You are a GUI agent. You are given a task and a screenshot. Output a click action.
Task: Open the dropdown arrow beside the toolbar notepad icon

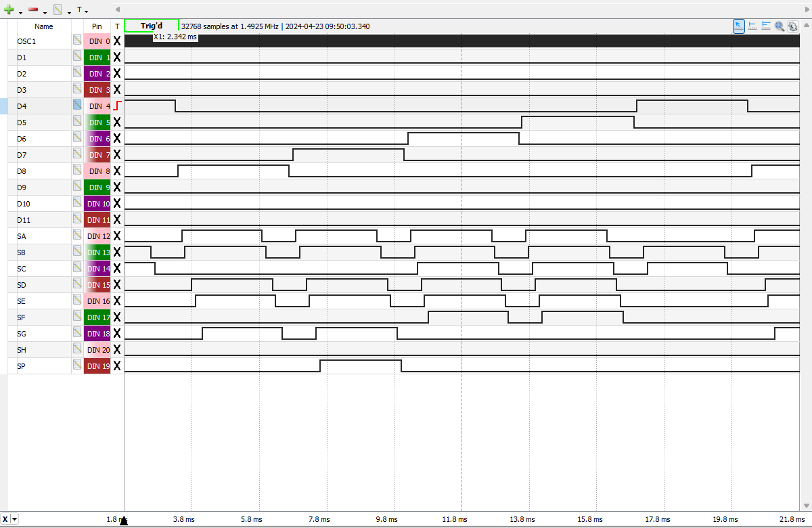coord(69,12)
